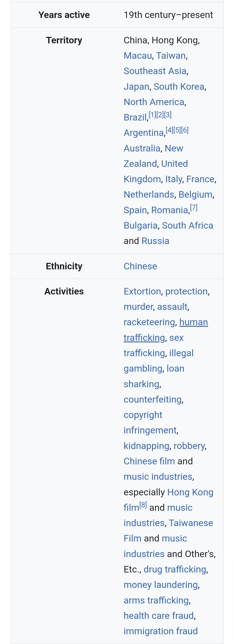This screenshot has width=234, height=644.
Task: Open the Russia link
Action: coord(155,241)
